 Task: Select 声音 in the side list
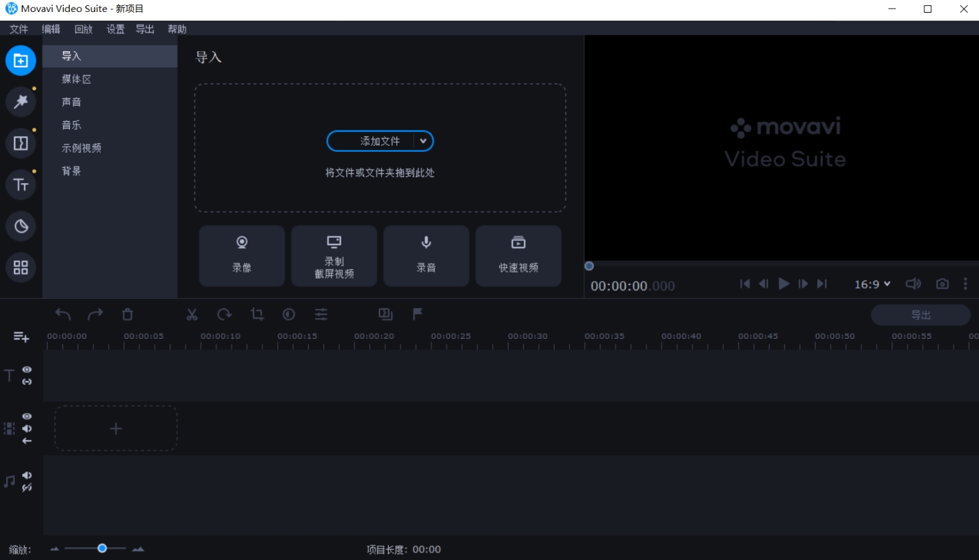110,102
